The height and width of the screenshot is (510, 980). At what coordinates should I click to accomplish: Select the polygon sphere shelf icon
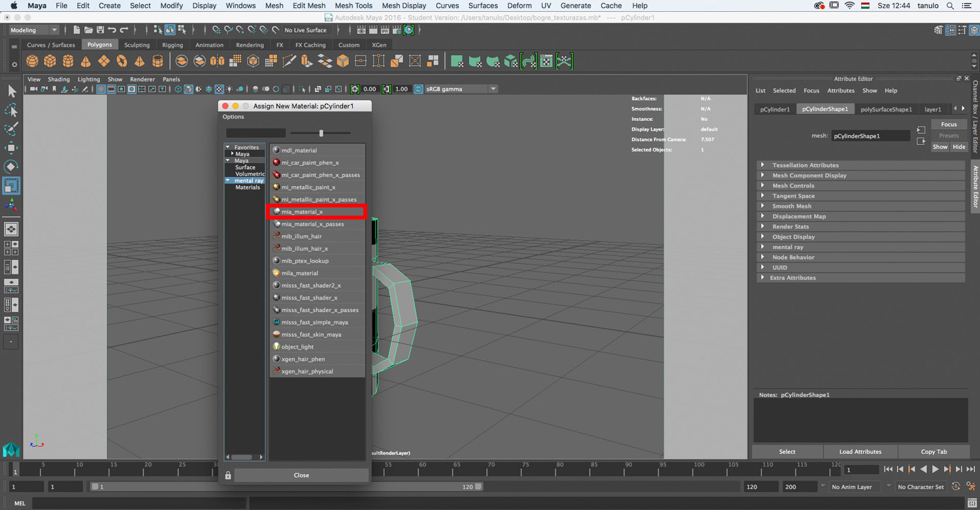[32, 61]
